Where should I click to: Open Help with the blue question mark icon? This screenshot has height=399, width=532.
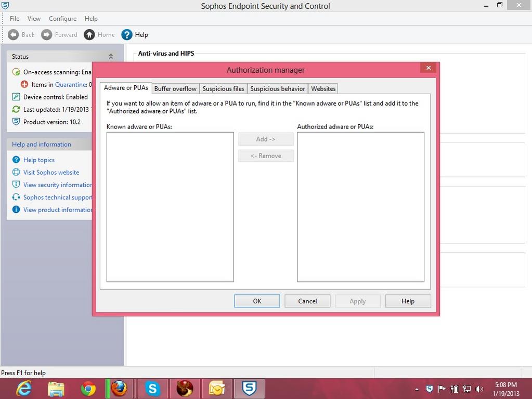[x=126, y=35]
